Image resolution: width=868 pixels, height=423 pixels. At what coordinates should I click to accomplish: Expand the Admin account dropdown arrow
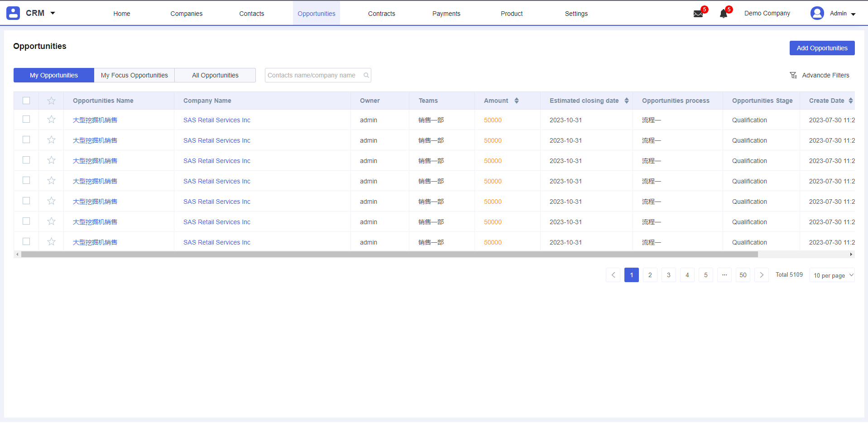click(x=854, y=14)
